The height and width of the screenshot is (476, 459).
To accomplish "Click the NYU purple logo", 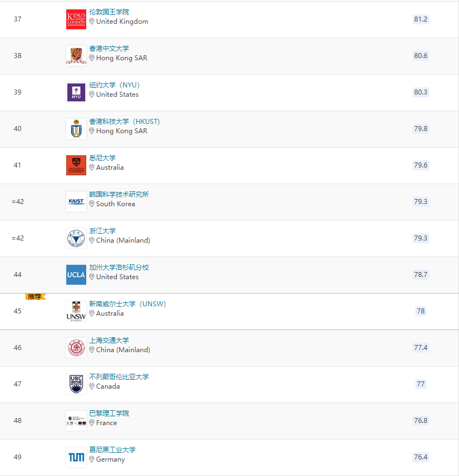I will (x=76, y=92).
